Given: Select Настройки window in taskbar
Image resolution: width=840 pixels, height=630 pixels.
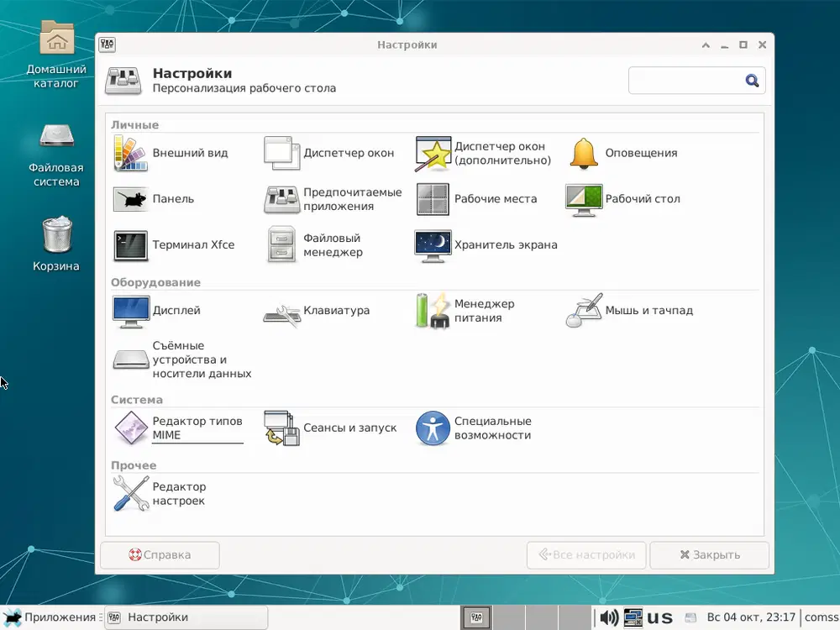Looking at the screenshot, I should [x=186, y=617].
